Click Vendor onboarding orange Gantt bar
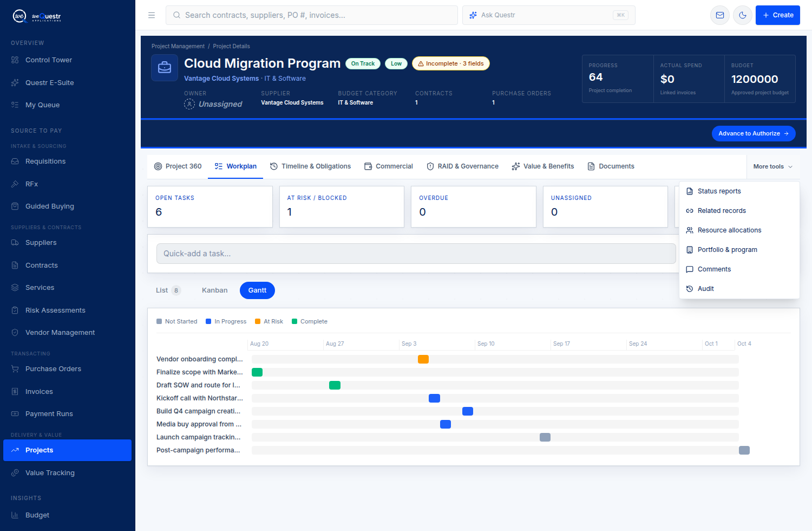Image resolution: width=812 pixels, height=531 pixels. 423,359
